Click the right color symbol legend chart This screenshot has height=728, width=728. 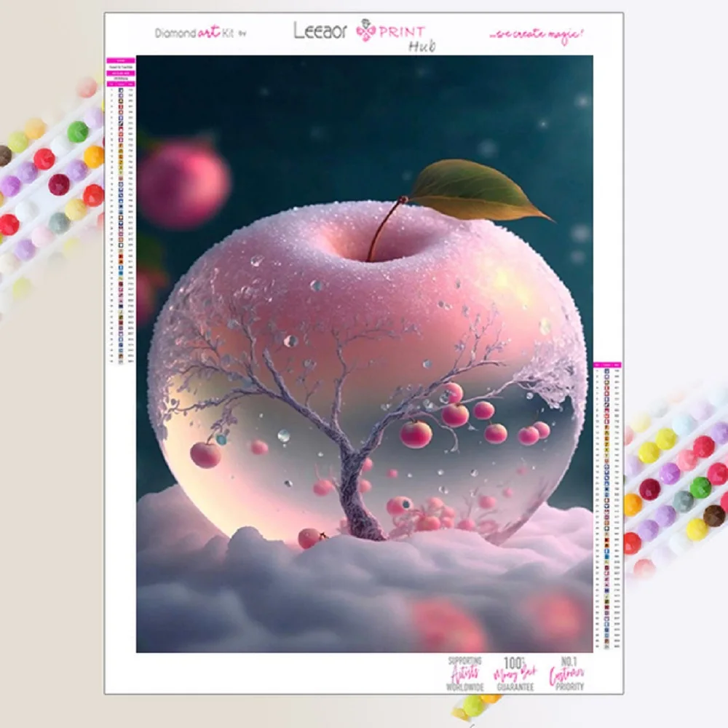tap(607, 505)
